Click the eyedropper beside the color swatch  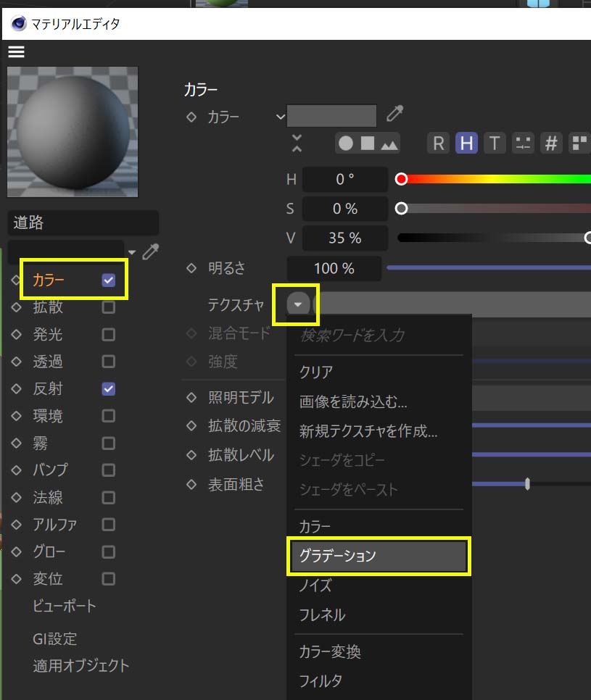tap(395, 114)
